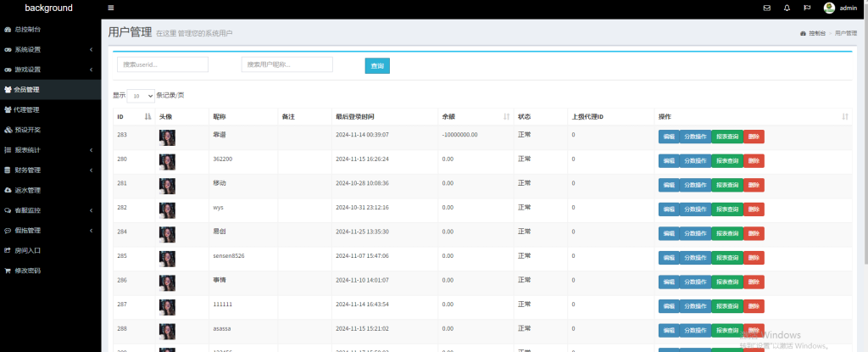Go to 总控制台 in the sidebar

(x=27, y=29)
